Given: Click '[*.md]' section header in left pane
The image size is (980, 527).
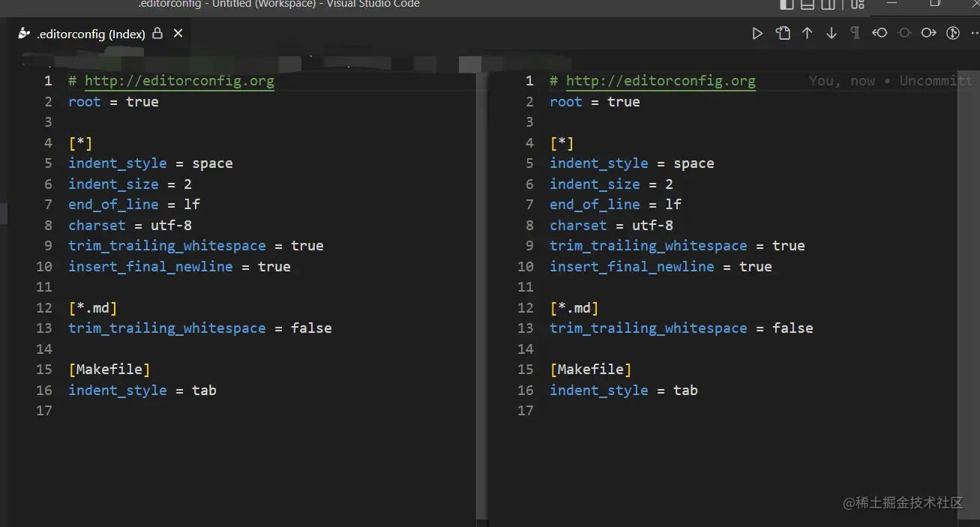Looking at the screenshot, I should coord(93,308).
